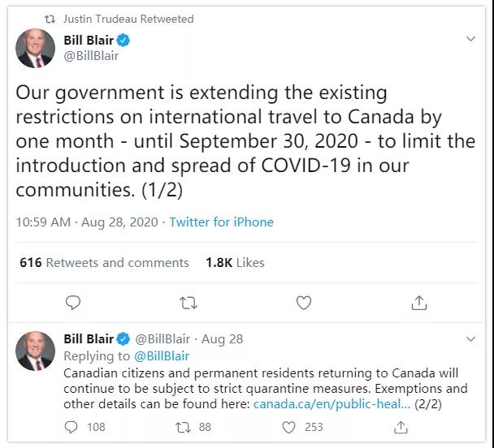Open the Aug 28 timestamp on reply tweet

pos(222,339)
